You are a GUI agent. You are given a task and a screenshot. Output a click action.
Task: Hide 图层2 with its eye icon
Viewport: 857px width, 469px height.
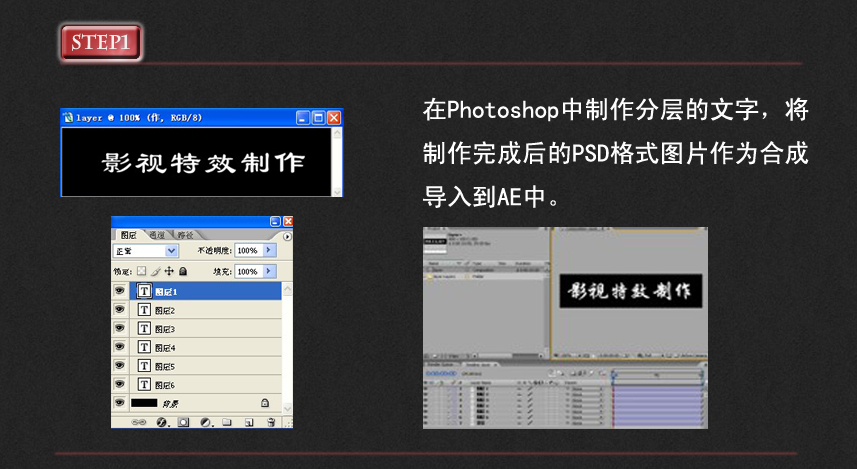[119, 309]
